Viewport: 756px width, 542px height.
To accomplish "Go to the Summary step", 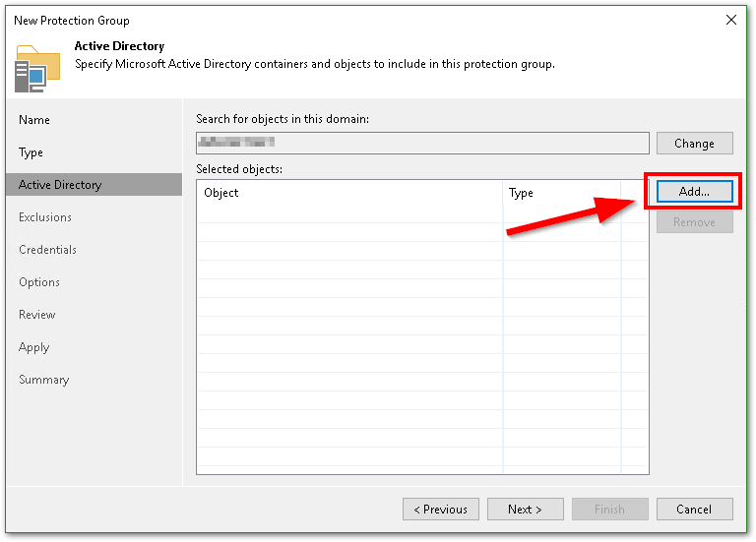I will 44,380.
